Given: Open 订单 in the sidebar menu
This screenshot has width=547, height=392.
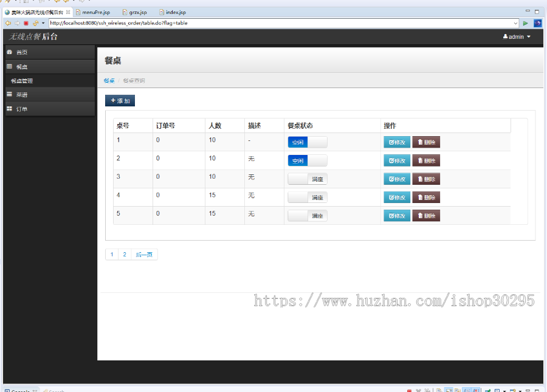Looking at the screenshot, I should click(50, 109).
